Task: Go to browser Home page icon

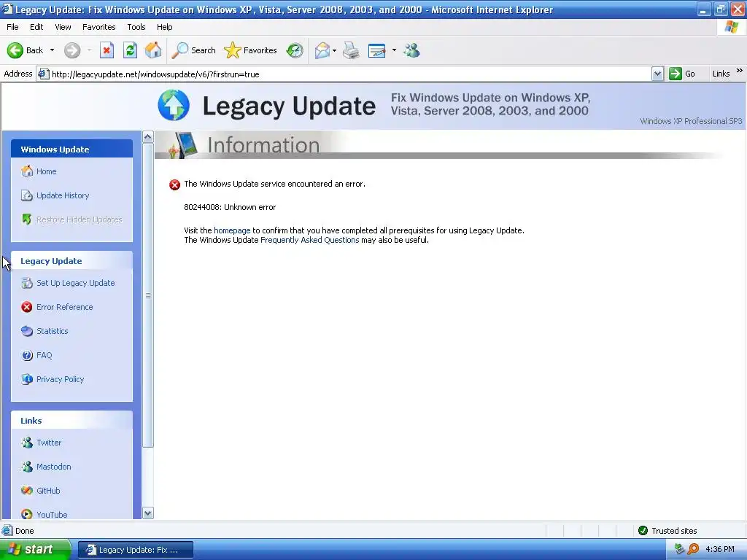Action: coord(153,50)
